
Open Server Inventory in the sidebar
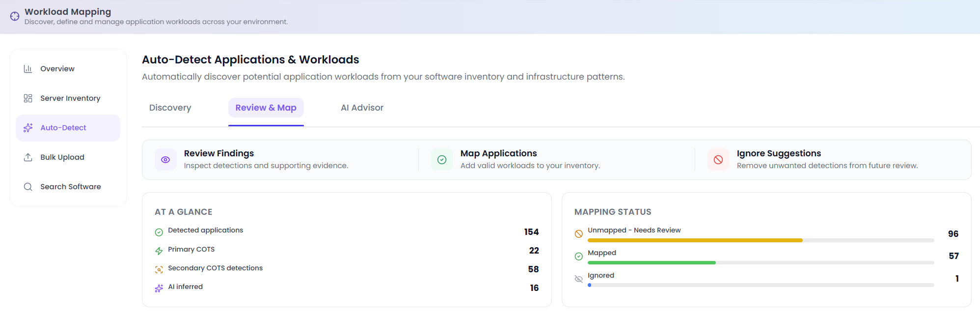[x=68, y=98]
